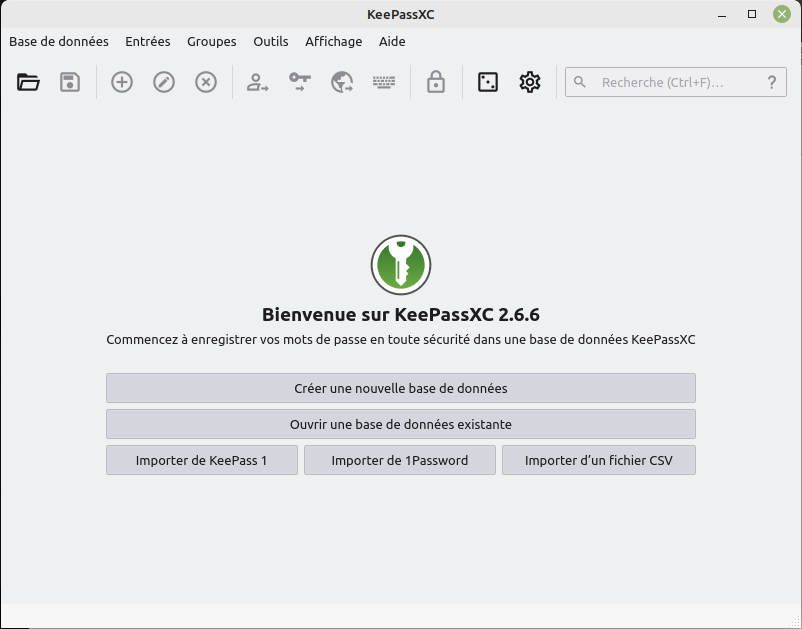Open the Outils menu

coord(271,41)
